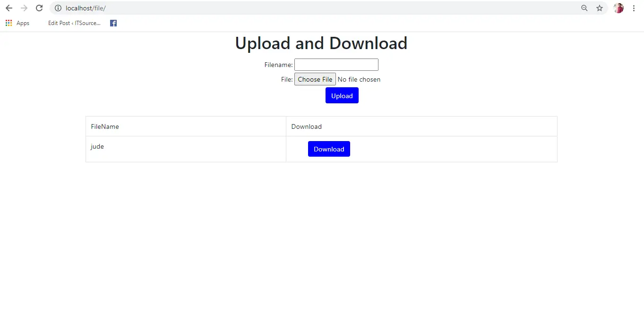Click the browser address bar
Viewport: 644px width, 327px height.
pos(283,8)
